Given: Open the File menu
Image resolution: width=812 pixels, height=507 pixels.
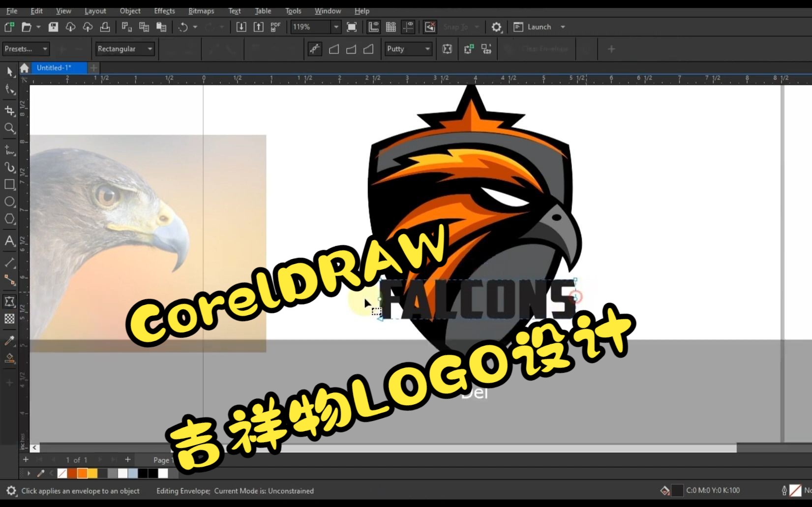Looking at the screenshot, I should [x=12, y=11].
